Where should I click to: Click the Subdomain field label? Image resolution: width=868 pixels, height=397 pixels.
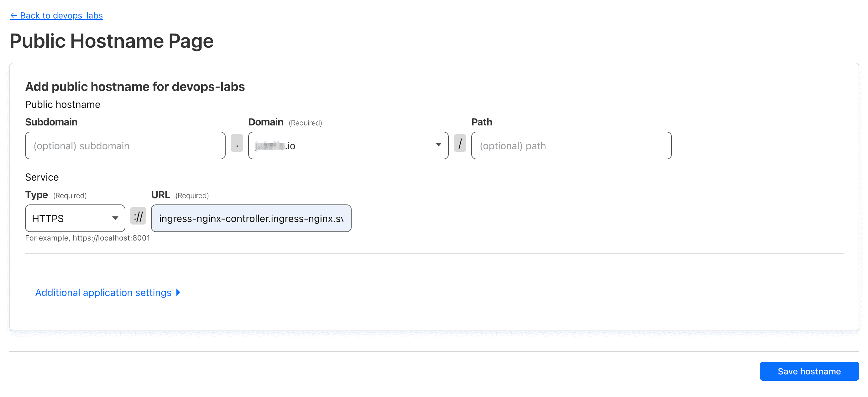(51, 122)
